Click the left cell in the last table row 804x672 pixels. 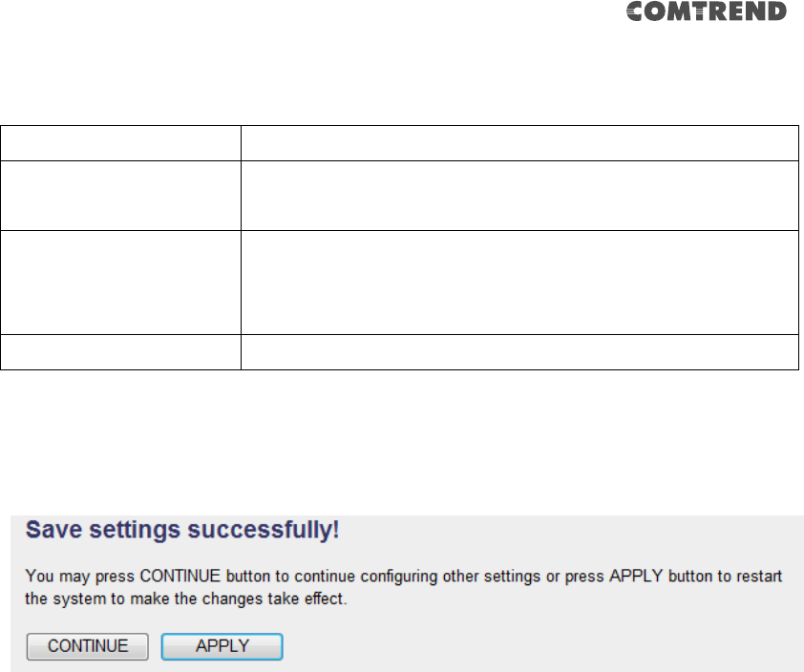tap(120, 352)
